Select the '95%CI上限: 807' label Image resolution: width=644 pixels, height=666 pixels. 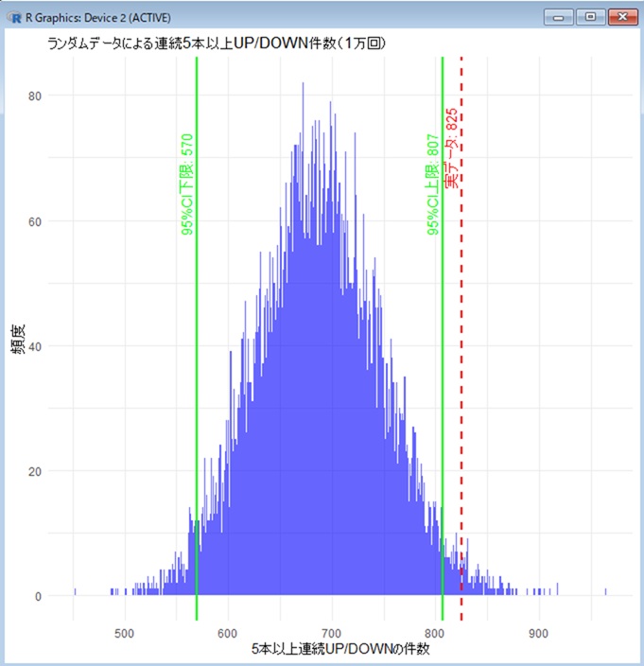pos(433,184)
